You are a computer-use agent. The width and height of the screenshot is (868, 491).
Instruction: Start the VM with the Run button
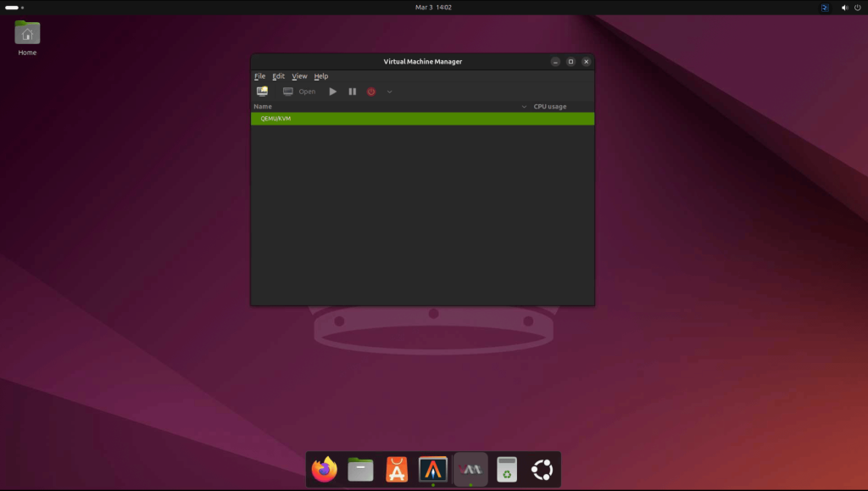pos(332,92)
